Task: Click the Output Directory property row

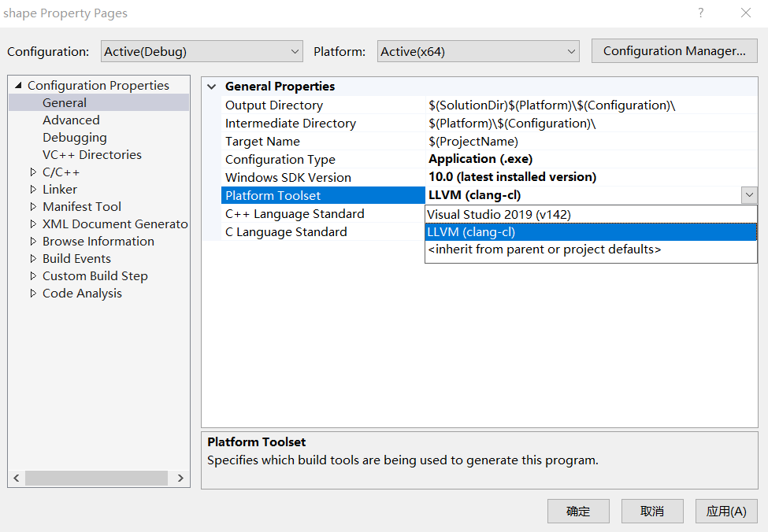Action: (274, 105)
